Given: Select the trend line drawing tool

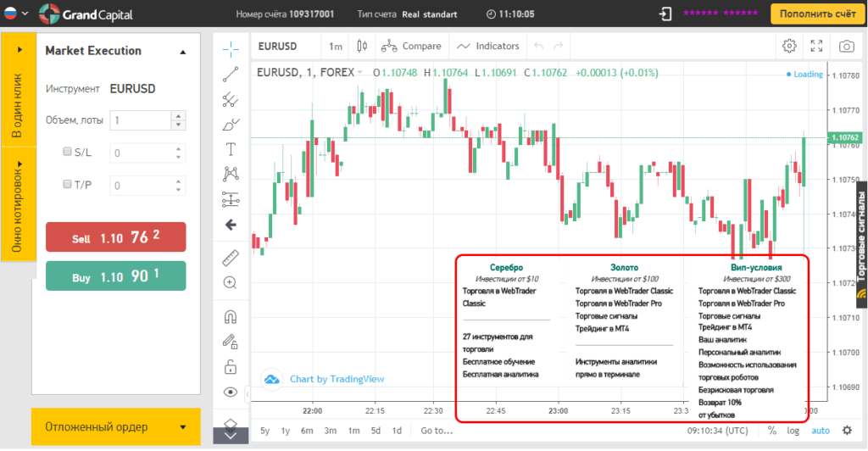Looking at the screenshot, I should pyautogui.click(x=230, y=74).
